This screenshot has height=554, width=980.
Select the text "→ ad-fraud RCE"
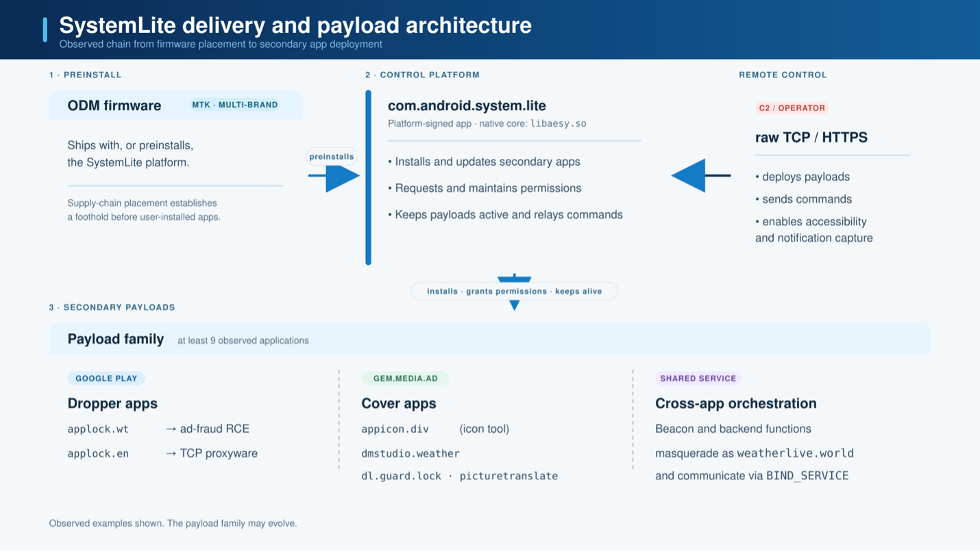[207, 429]
